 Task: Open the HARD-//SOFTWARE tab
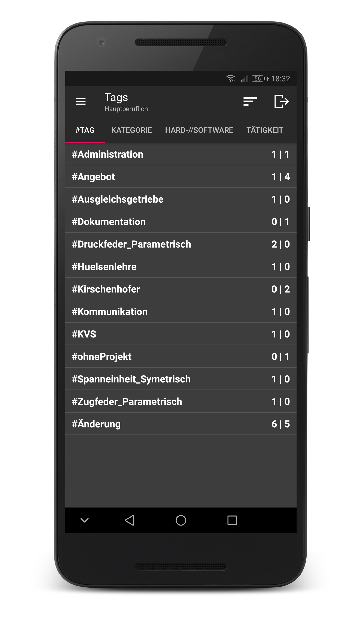point(199,130)
